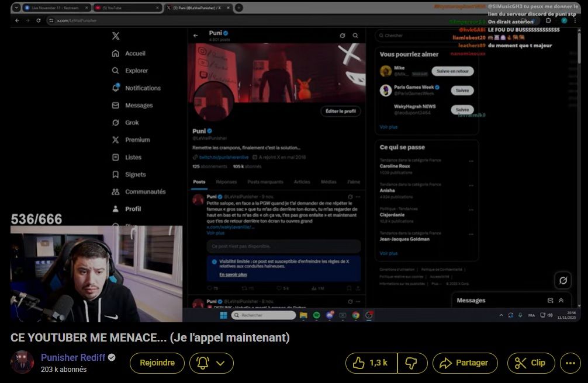Open the three-dot more actions menu
Image resolution: width=588 pixels, height=383 pixels.
point(570,363)
